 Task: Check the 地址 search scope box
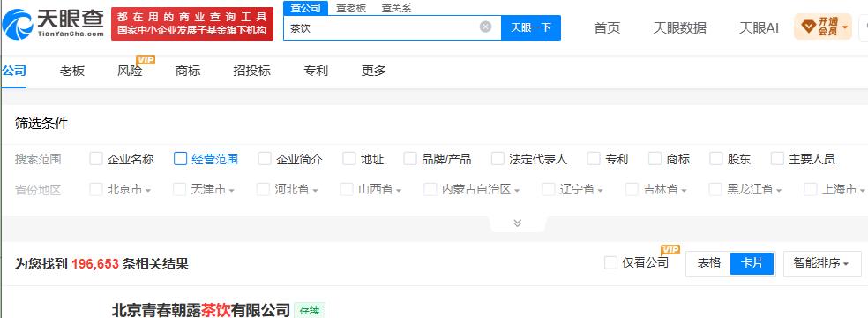(x=349, y=159)
